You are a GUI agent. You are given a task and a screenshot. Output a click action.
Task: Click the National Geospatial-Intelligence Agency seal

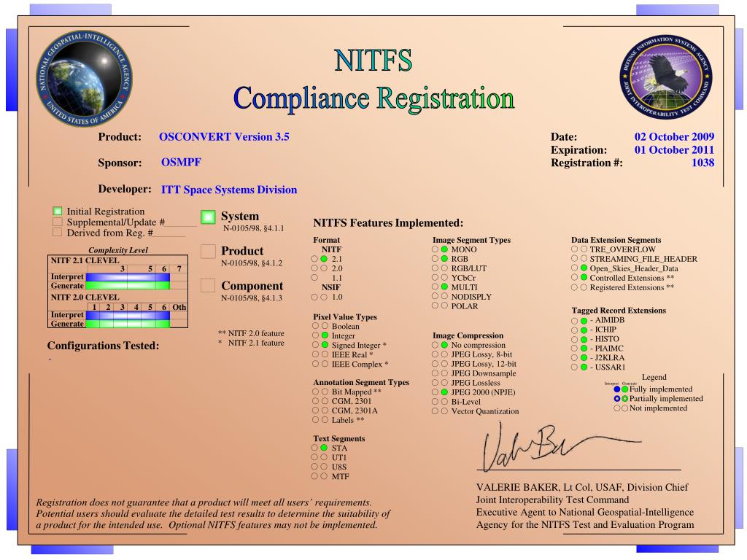(x=85, y=78)
